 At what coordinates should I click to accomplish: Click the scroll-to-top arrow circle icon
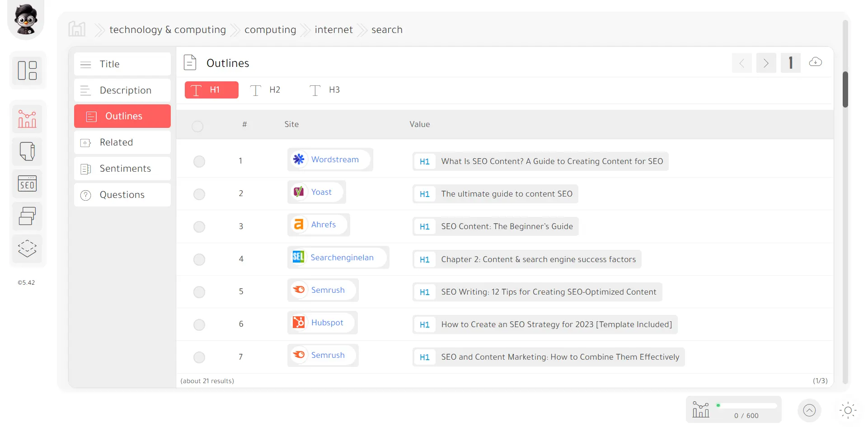click(809, 410)
